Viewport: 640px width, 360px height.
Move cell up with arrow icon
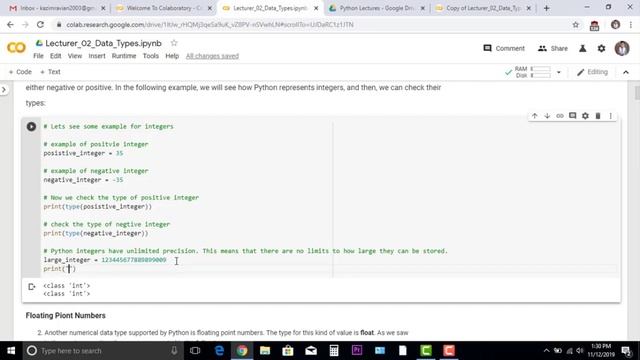(x=535, y=116)
